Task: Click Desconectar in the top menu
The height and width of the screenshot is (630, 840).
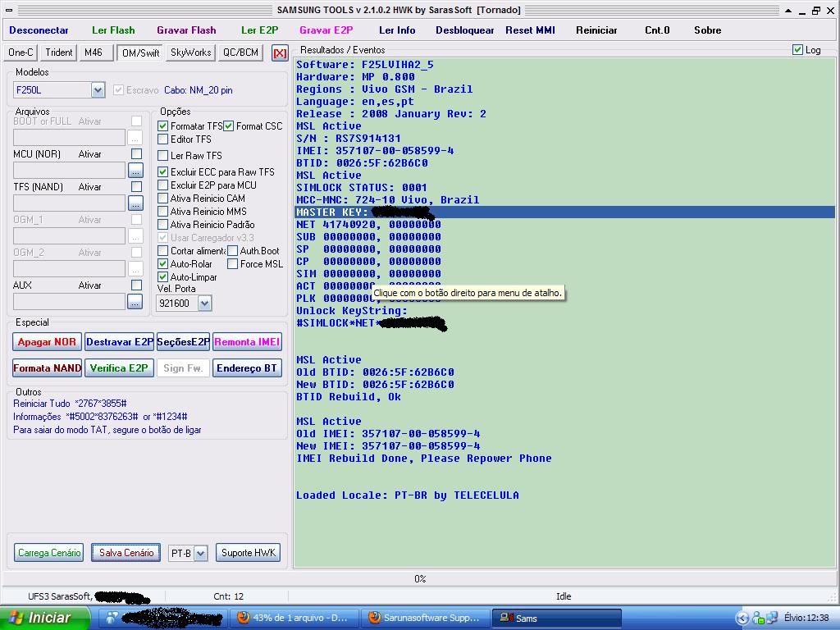Action: point(39,30)
